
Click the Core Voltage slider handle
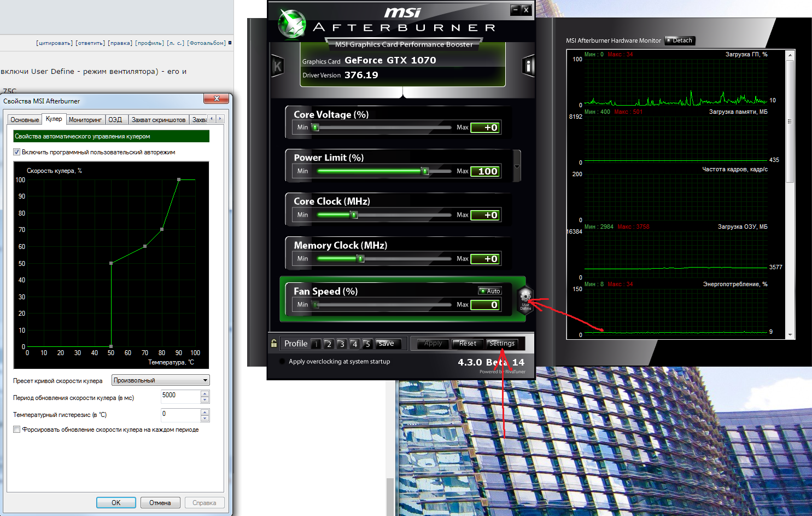pos(316,127)
